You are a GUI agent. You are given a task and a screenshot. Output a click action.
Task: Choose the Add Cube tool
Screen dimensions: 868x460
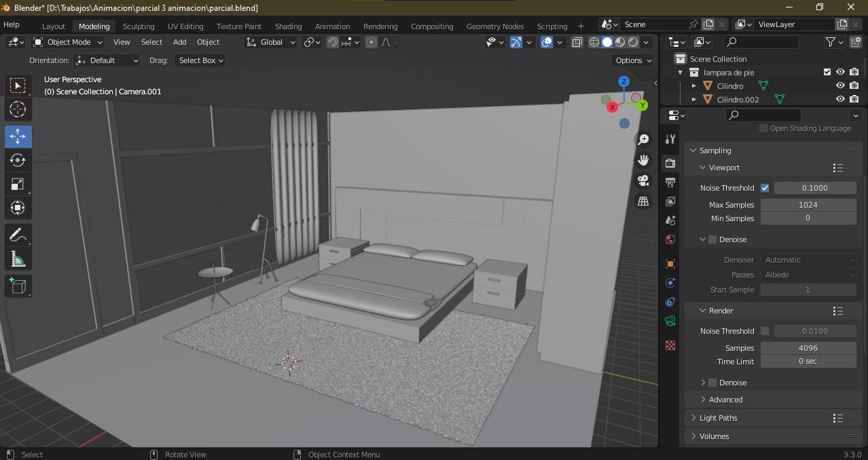click(18, 286)
